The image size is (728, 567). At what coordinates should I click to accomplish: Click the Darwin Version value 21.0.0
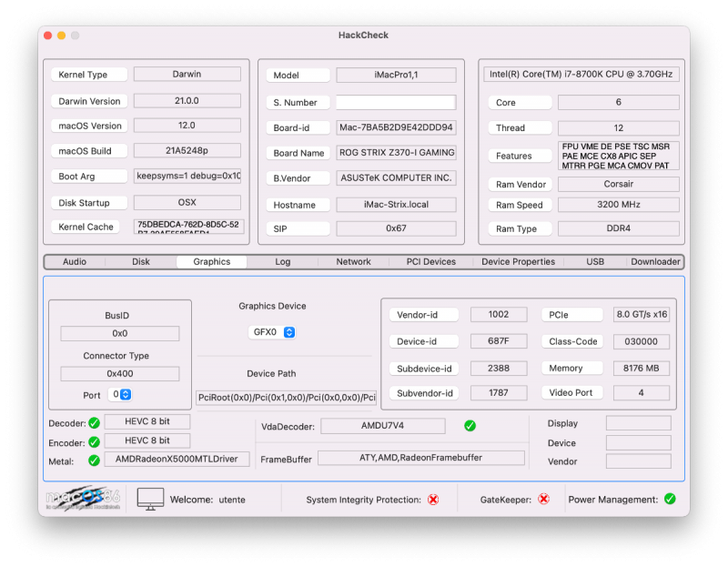(x=187, y=100)
